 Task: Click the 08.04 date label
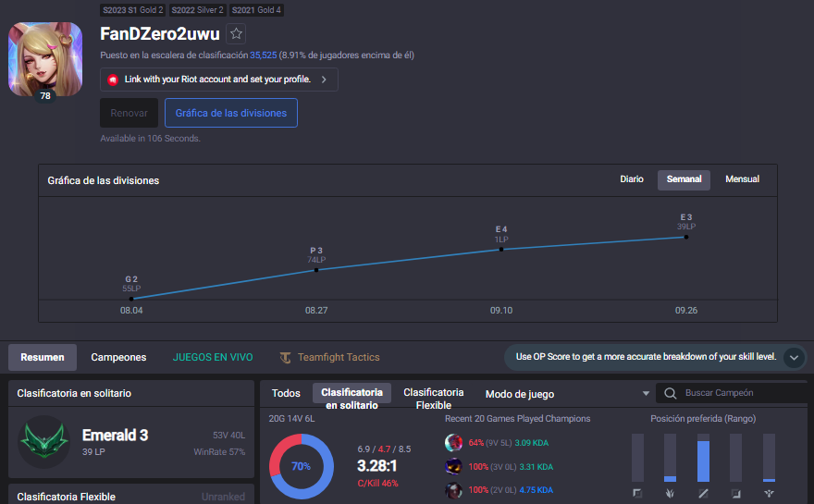click(131, 311)
